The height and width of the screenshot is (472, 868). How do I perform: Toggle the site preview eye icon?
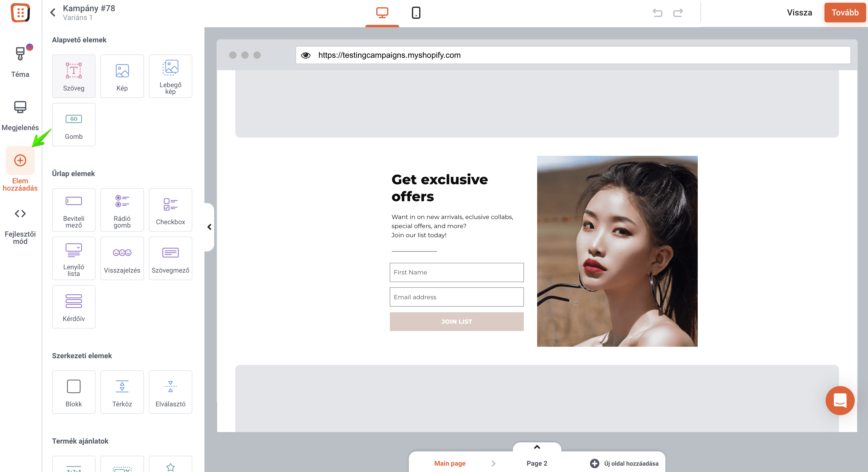click(306, 55)
